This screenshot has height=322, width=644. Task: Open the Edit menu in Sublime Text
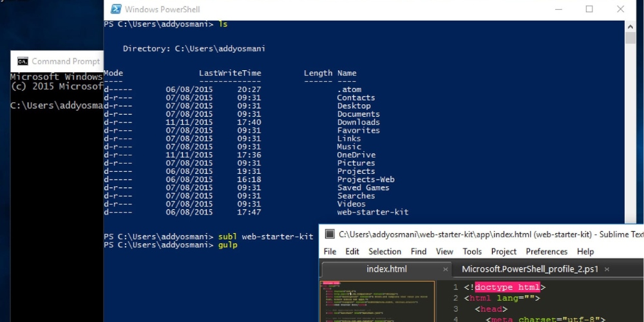[352, 252]
